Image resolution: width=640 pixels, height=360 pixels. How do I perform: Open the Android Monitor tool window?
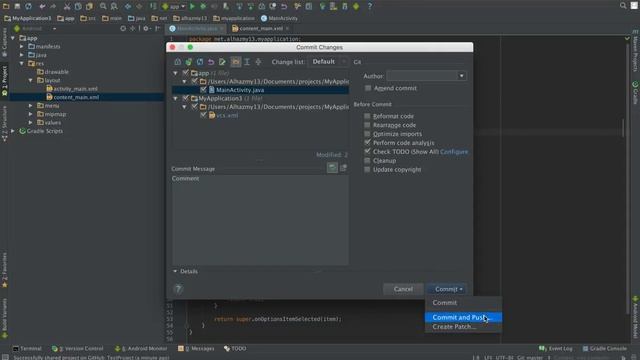(x=141, y=349)
